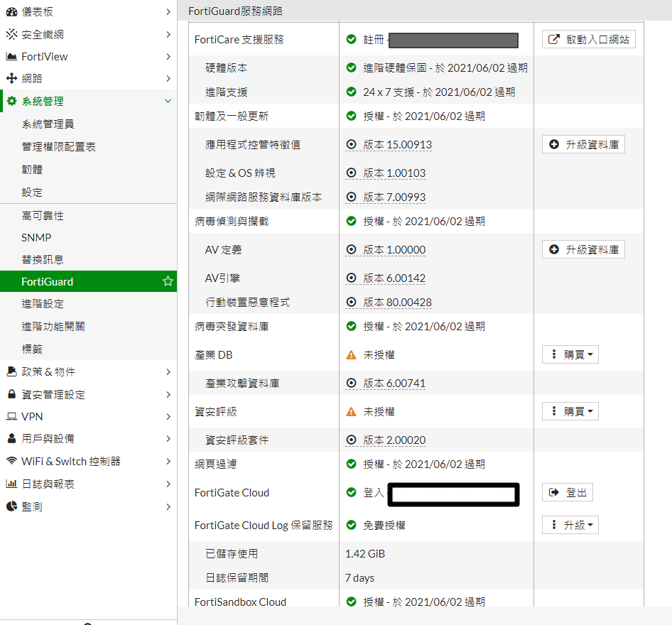Screen dimensions: 672x625
Task: Click 升級資料庫 for 應用程式控管特徵值
Action: (x=583, y=144)
